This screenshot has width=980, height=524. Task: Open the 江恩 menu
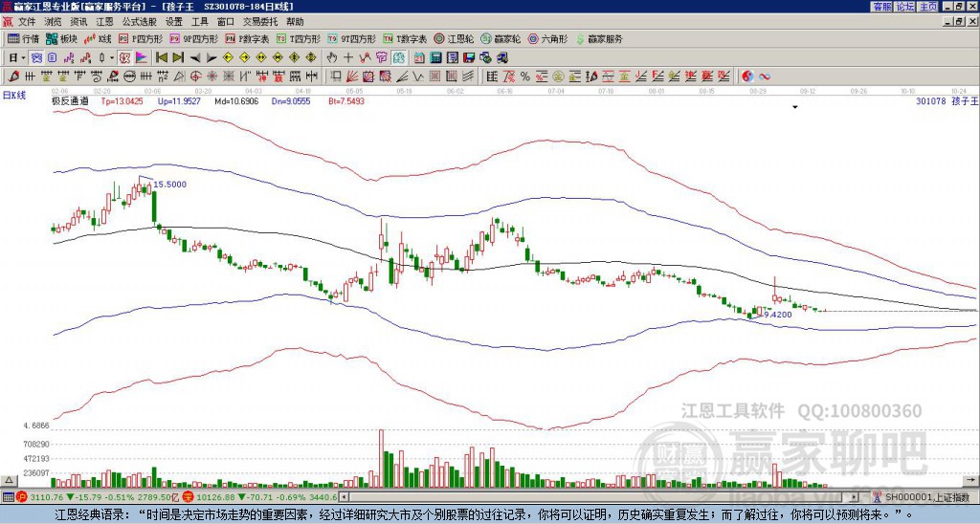[104, 22]
